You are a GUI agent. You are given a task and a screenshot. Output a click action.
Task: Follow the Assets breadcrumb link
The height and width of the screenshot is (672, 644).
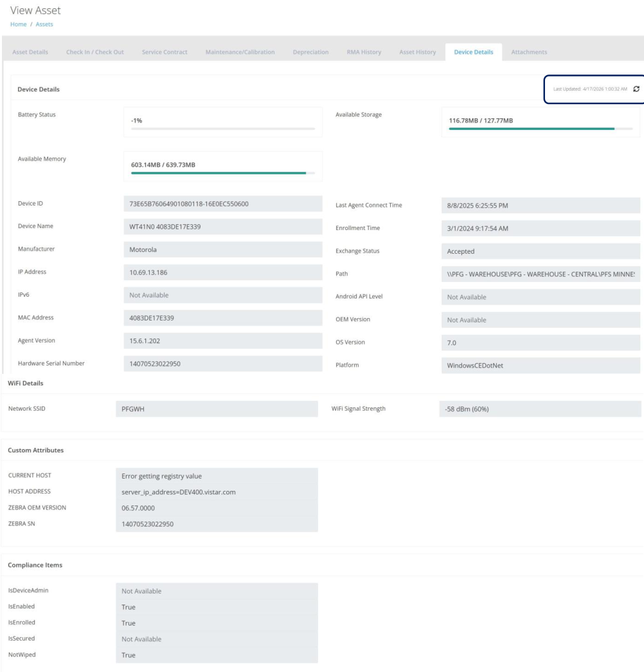click(44, 24)
